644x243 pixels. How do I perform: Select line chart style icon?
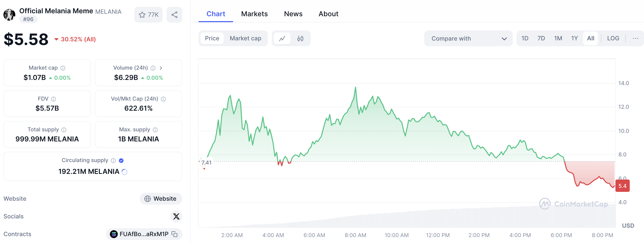click(x=282, y=38)
